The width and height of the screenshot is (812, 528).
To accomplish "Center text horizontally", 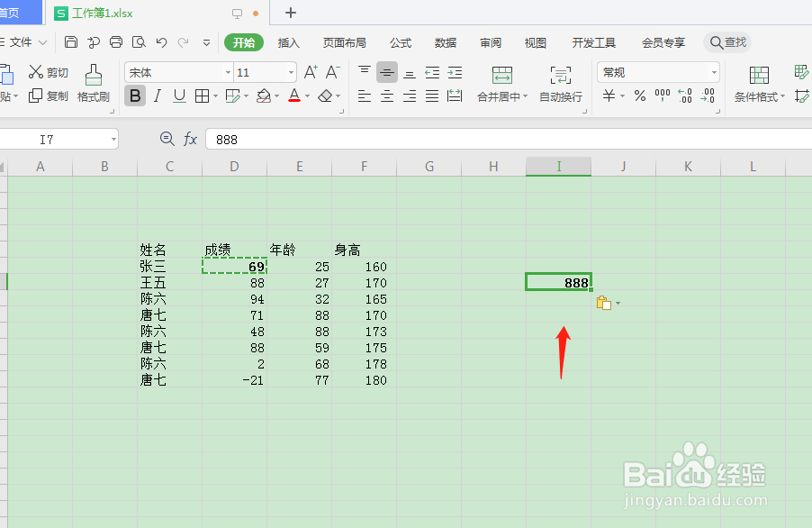I will [387, 96].
